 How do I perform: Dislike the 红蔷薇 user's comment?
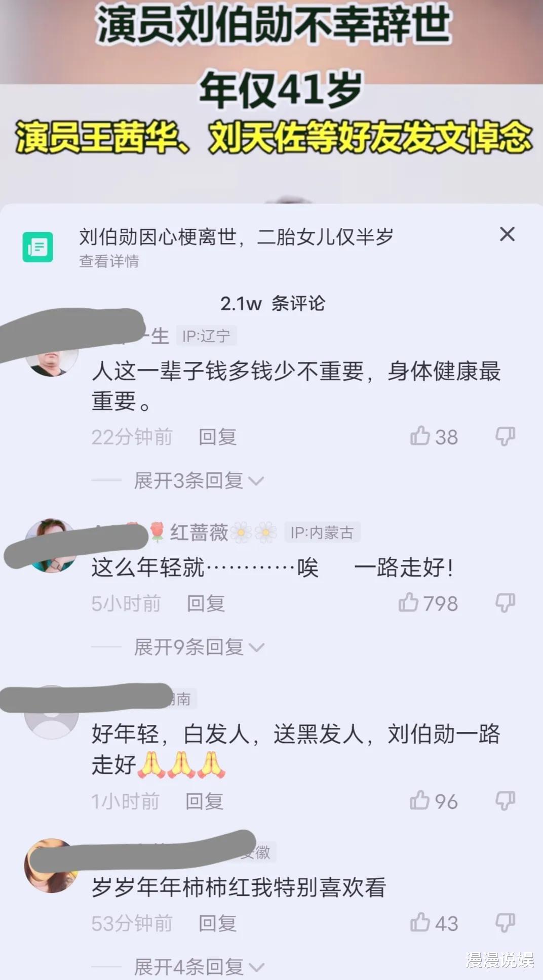tap(505, 603)
